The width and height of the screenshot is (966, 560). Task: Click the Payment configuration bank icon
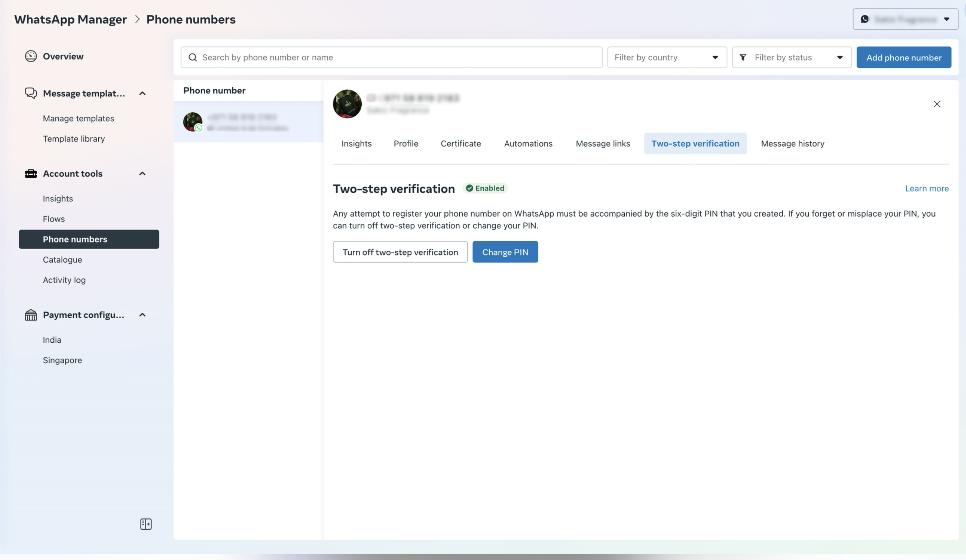pyautogui.click(x=31, y=315)
